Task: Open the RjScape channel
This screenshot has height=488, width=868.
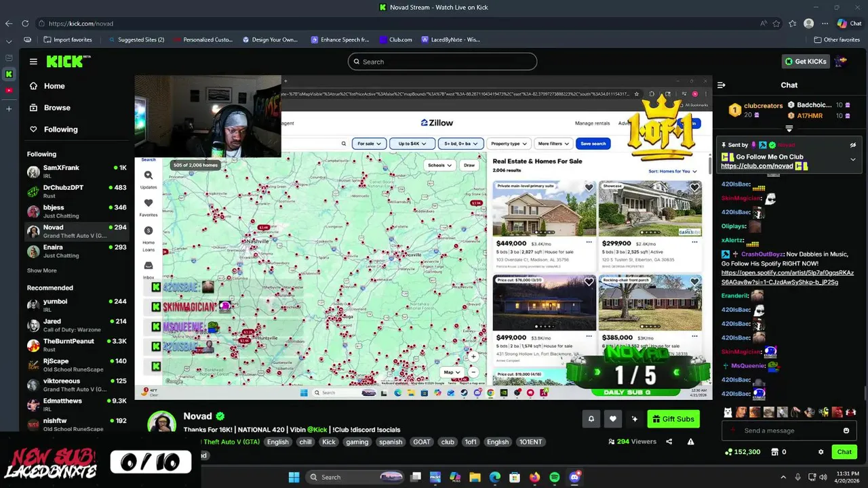Action: click(x=77, y=365)
